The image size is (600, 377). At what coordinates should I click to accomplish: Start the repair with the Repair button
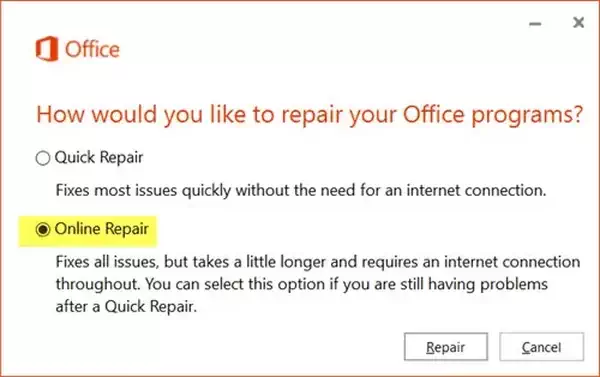tap(446, 347)
